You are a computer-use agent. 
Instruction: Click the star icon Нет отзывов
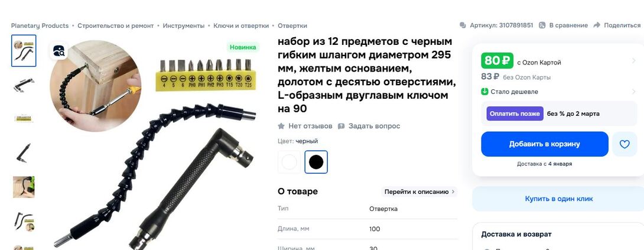point(281,126)
